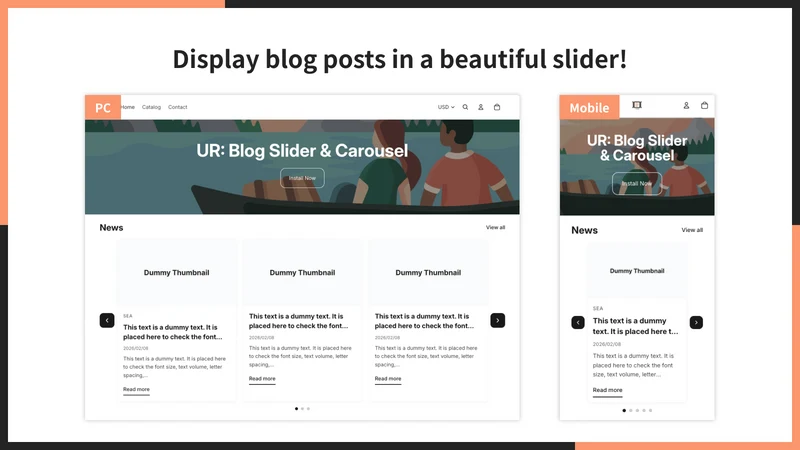Click 2026/02/08 date on second PC card
The width and height of the screenshot is (800, 450).
point(261,338)
